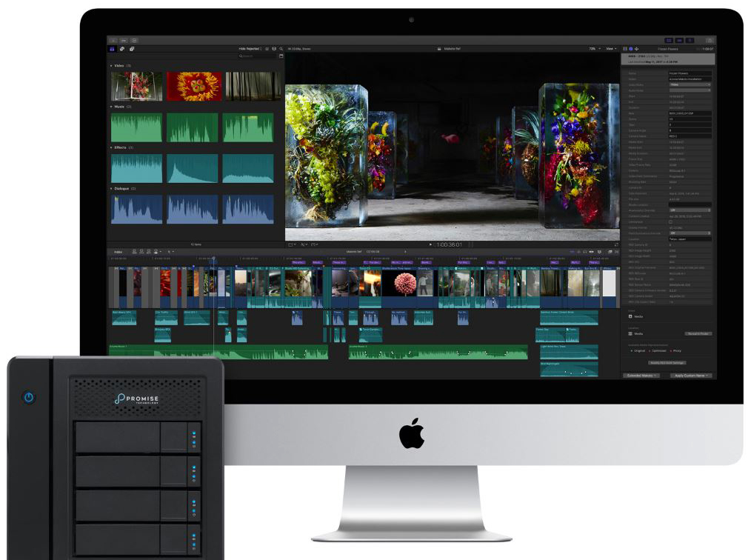Click the Share export toolbar button

(710, 41)
